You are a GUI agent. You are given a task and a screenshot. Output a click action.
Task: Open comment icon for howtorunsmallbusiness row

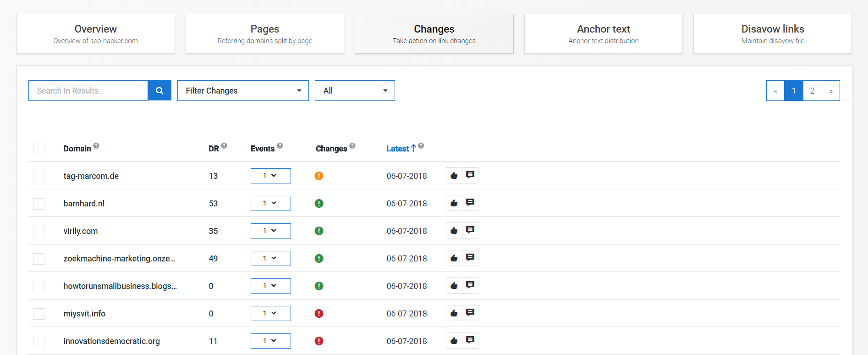[x=470, y=285]
